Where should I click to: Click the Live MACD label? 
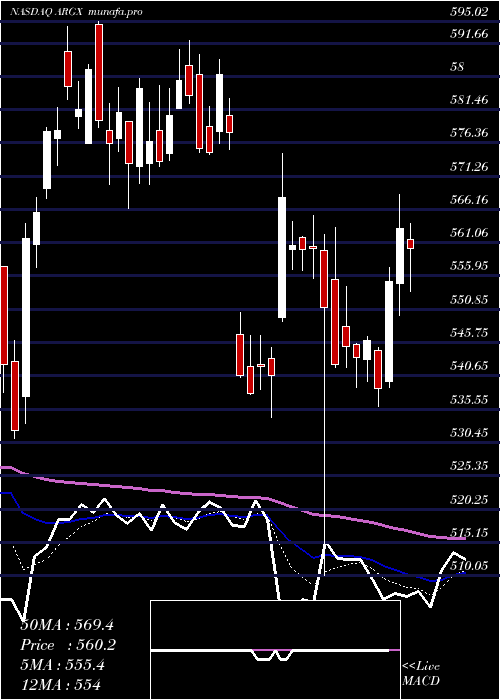pos(421,673)
